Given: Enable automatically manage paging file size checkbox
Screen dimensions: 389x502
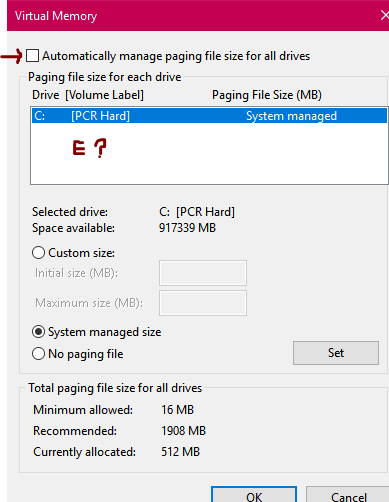Looking at the screenshot, I should coord(32,56).
